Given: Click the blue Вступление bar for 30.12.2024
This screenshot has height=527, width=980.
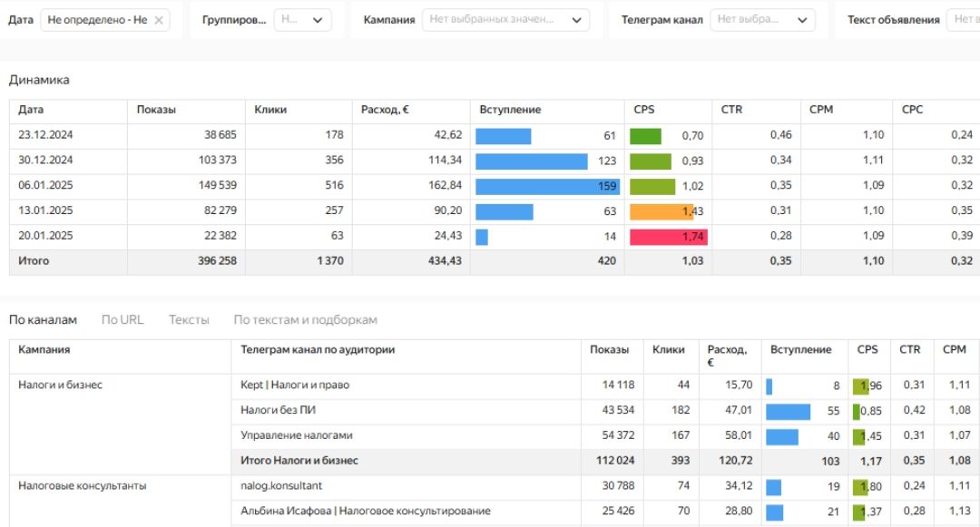Looking at the screenshot, I should [531, 161].
